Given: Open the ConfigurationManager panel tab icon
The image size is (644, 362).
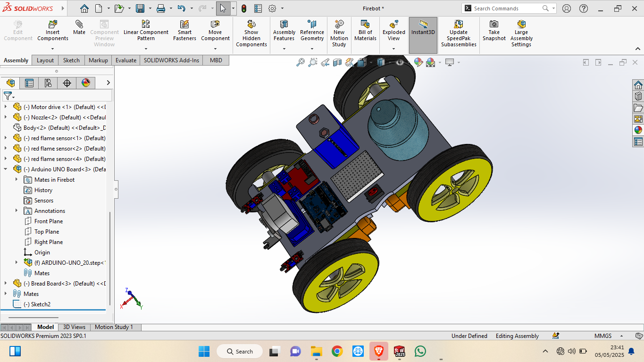Looking at the screenshot, I should [48, 83].
